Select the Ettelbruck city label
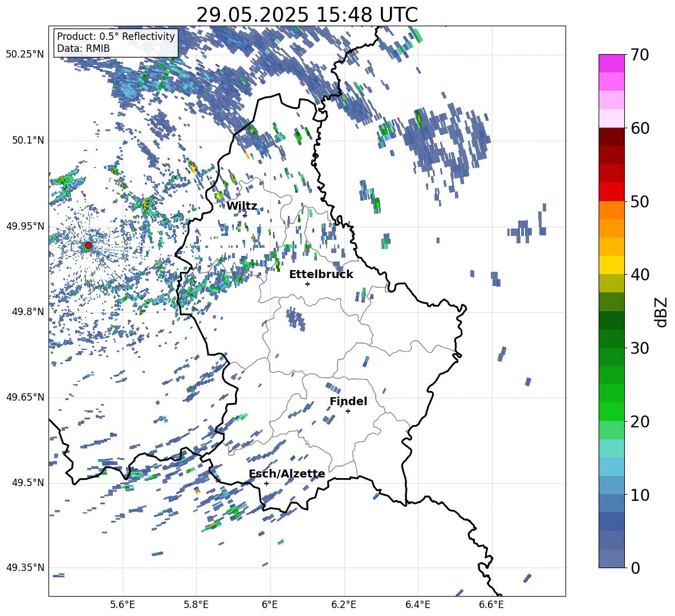 click(321, 275)
